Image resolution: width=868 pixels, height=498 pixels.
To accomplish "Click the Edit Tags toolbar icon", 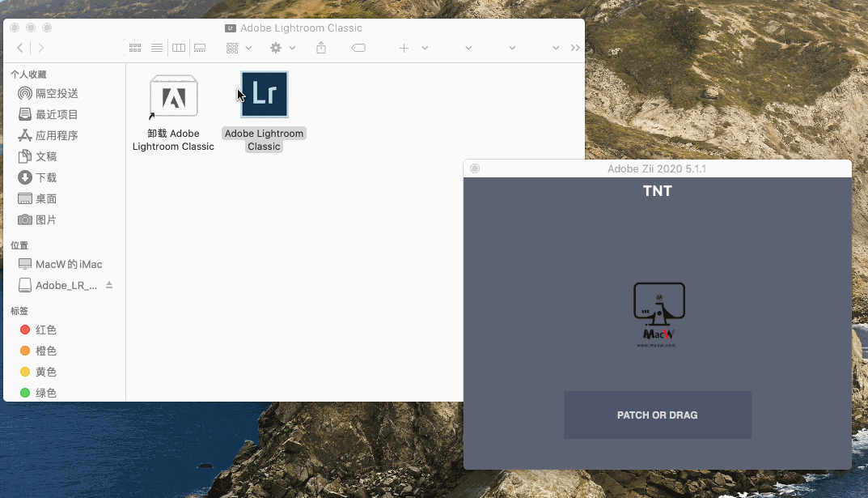I will (358, 48).
